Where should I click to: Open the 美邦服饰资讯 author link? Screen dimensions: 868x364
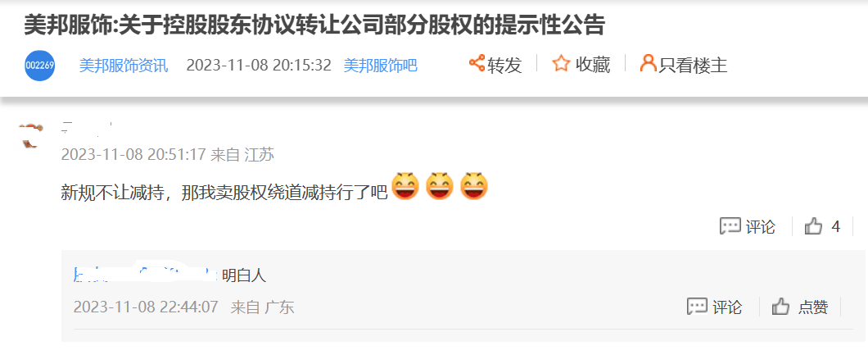tap(124, 66)
